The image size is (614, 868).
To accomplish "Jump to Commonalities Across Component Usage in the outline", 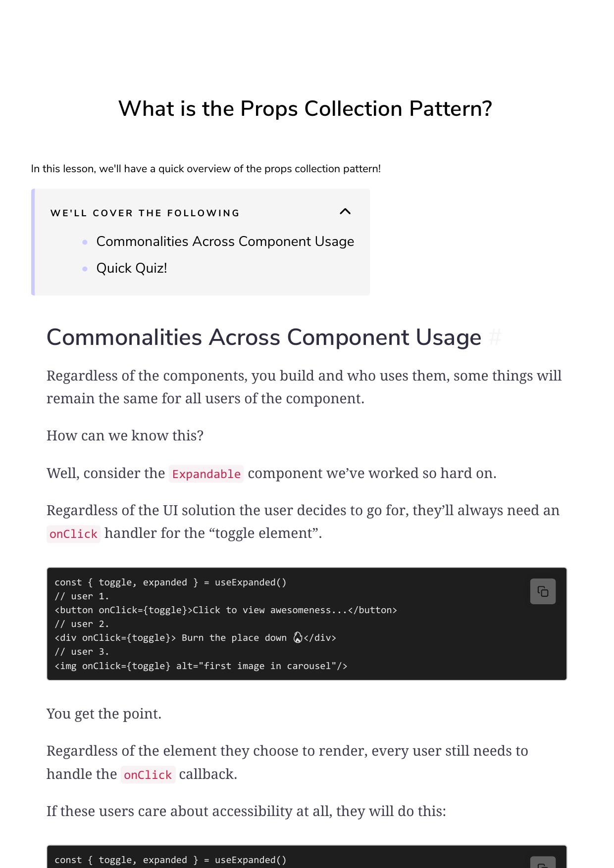I will point(225,241).
